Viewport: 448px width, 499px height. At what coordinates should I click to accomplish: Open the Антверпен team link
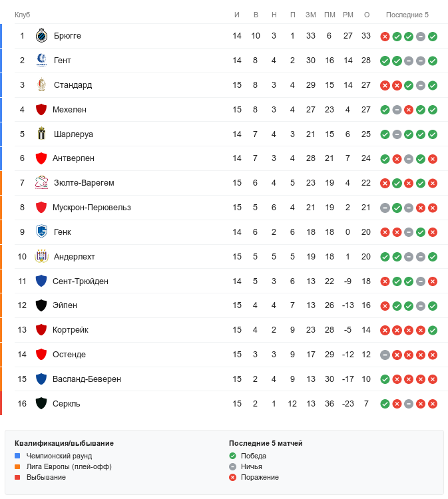(x=73, y=158)
